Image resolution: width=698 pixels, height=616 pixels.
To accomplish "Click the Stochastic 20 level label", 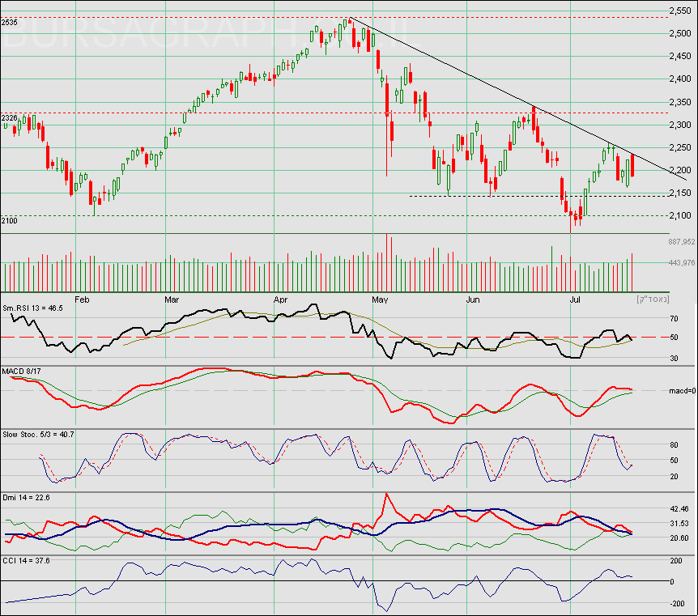I will click(674, 477).
